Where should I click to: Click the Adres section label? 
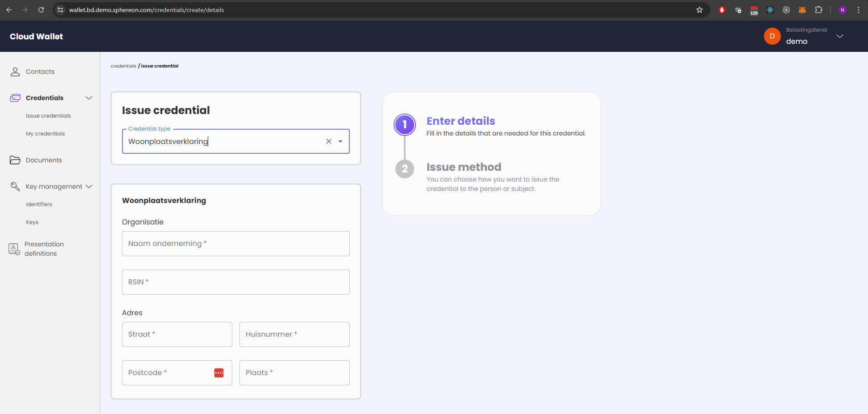pyautogui.click(x=132, y=313)
